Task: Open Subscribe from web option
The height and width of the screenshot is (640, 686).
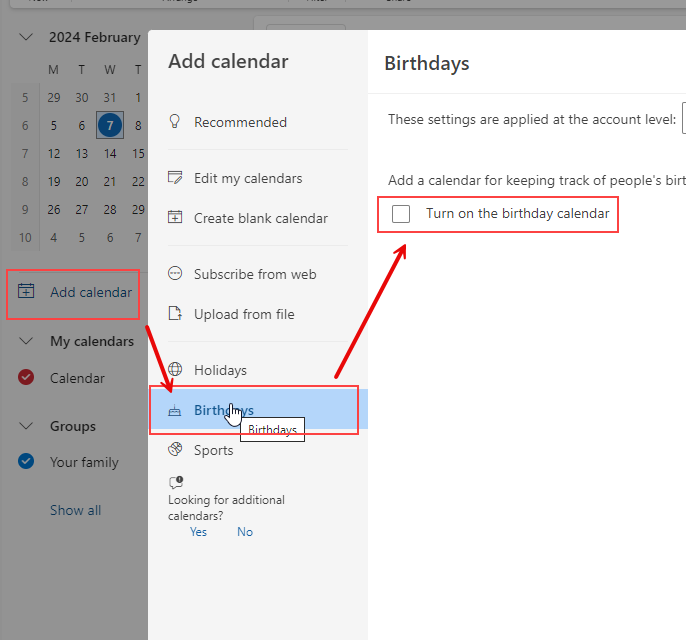Action: click(x=257, y=274)
